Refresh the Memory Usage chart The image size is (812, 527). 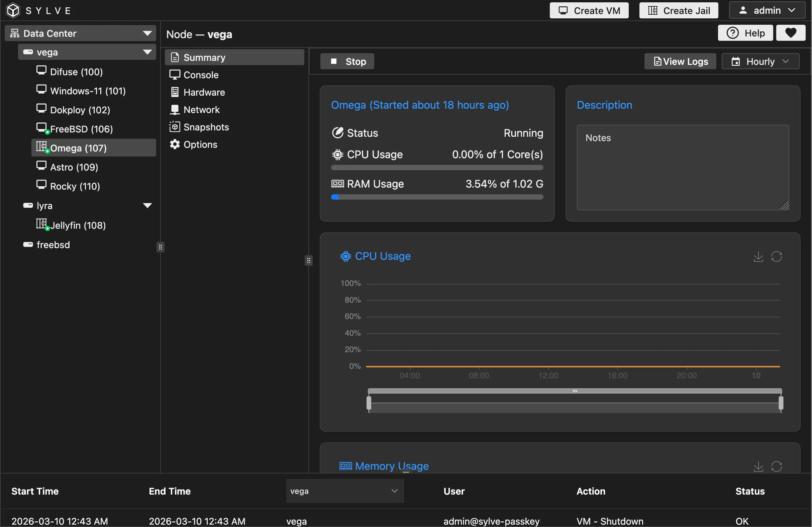(x=777, y=466)
